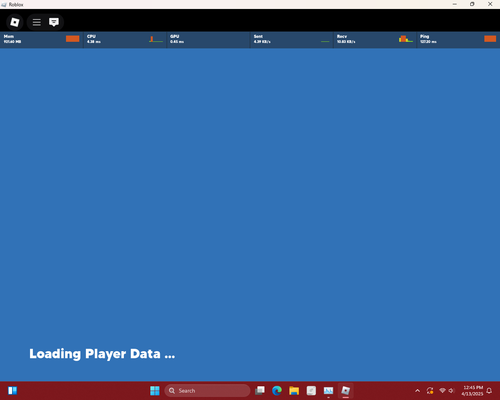Open the widgets button on taskbar

pyautogui.click(x=13, y=390)
